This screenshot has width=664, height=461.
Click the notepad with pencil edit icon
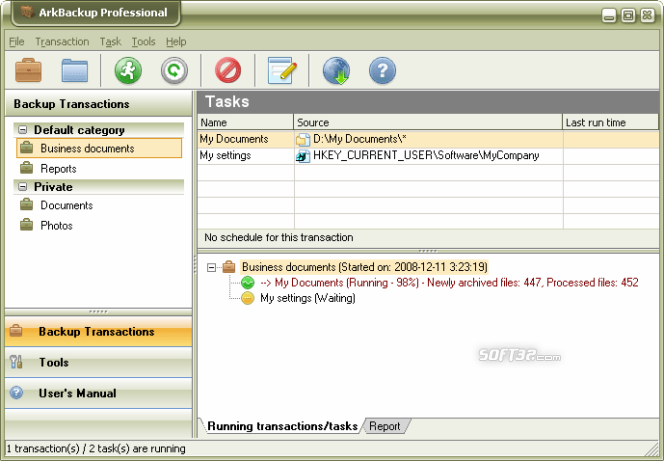point(282,70)
